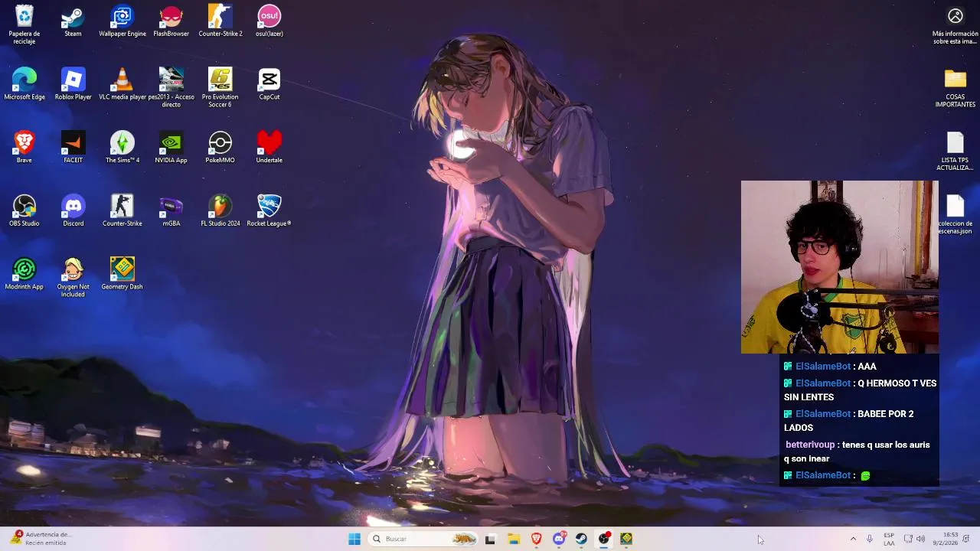980x551 pixels.
Task: Open Geometry Dash from the taskbar
Action: pyautogui.click(x=626, y=539)
